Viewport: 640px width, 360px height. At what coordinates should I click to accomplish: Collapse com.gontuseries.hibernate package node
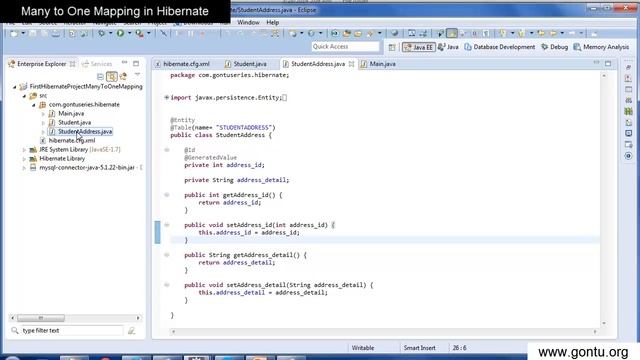(34, 105)
